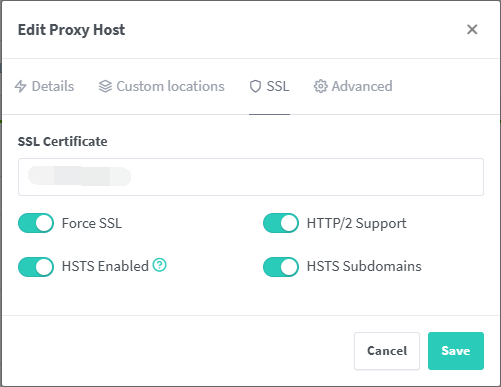This screenshot has width=501, height=387.
Task: Click the shield icon on SSL tab
Action: pos(255,86)
